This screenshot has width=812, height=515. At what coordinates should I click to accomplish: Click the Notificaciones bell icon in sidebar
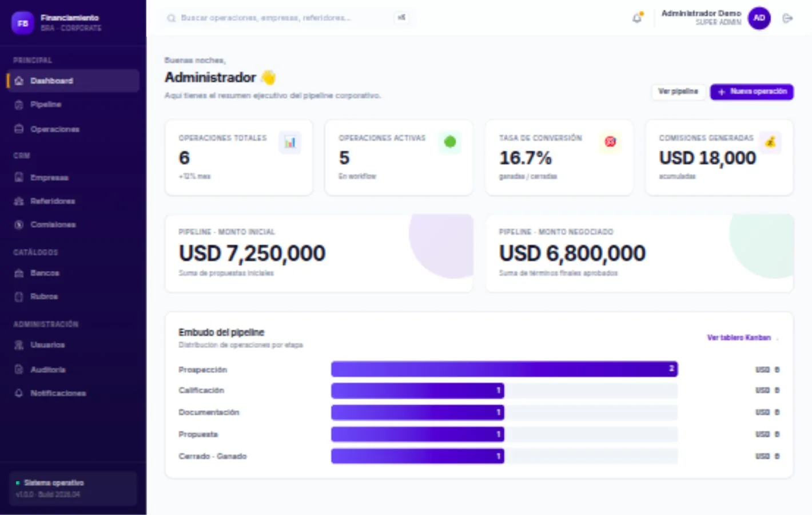click(x=19, y=393)
